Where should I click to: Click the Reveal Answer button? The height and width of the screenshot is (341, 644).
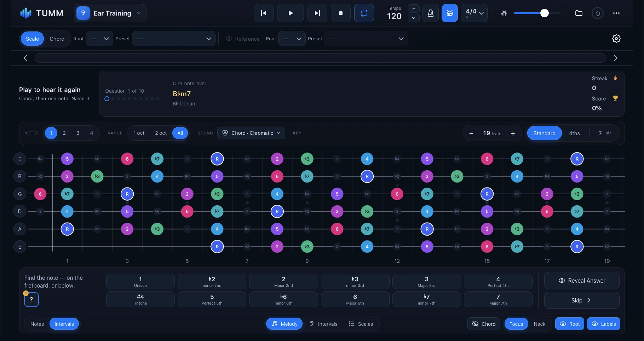click(x=582, y=281)
